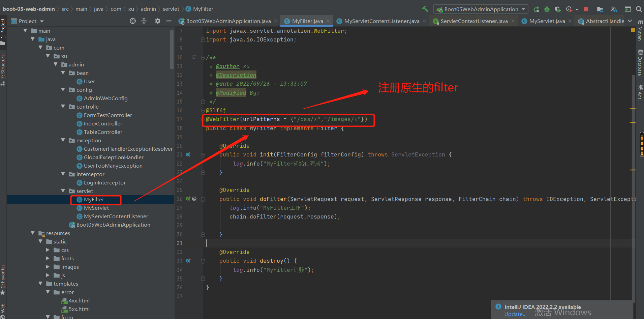This screenshot has width=644, height=319.
Task: Collapse the templates folder
Action: [40, 284]
